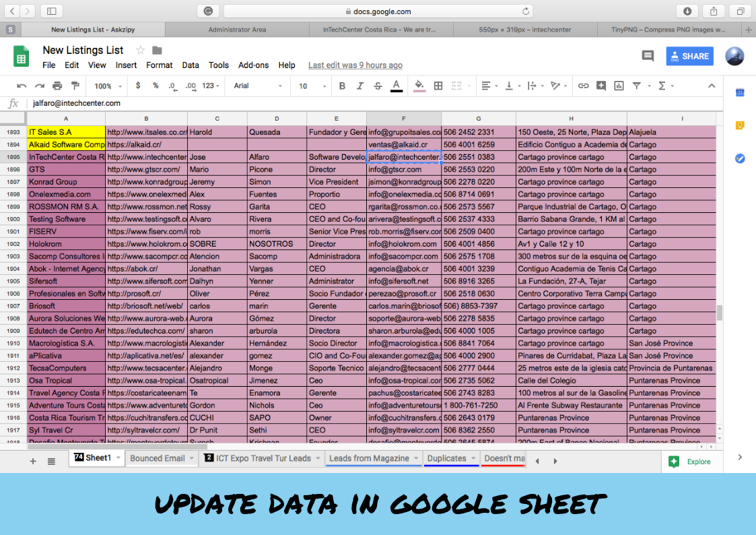Toggle bold formatting
Image resolution: width=756 pixels, height=535 pixels.
[342, 86]
